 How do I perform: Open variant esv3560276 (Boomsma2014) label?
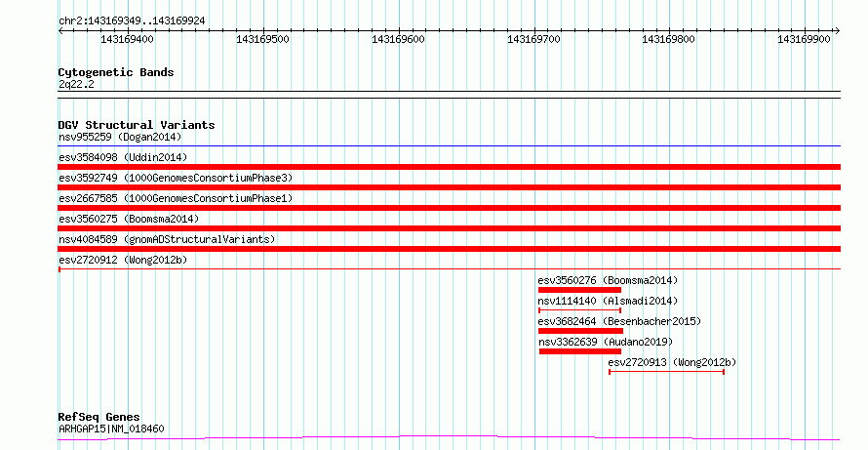click(x=608, y=280)
